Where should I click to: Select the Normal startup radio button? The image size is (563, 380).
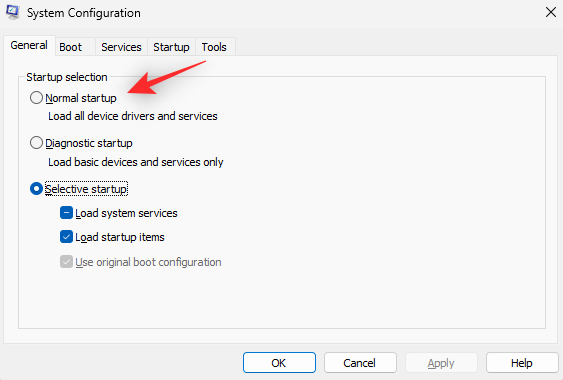click(36, 98)
